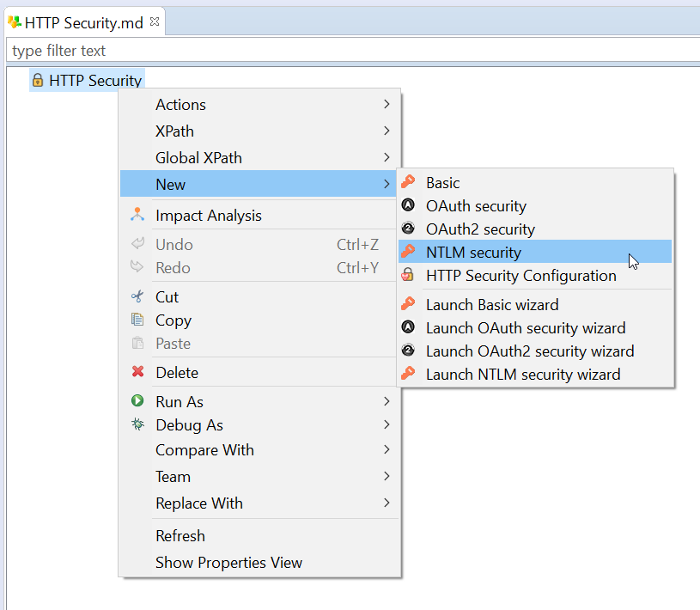
Task: Click the orange key icon beside Basic
Action: pyautogui.click(x=408, y=182)
